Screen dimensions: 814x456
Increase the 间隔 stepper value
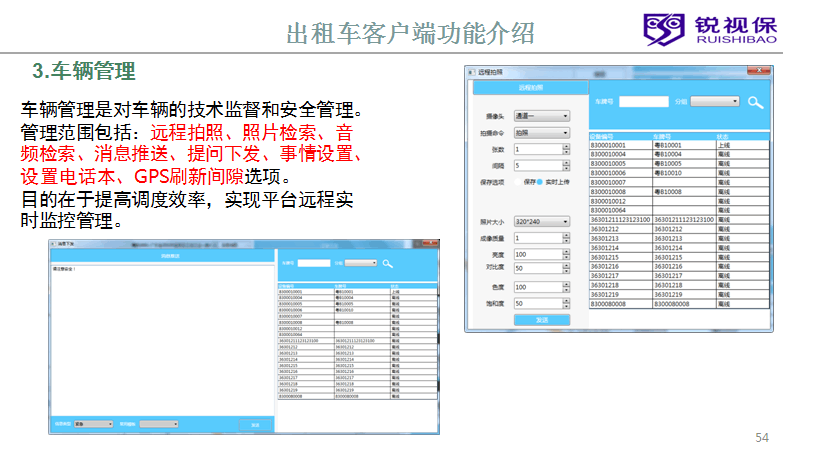(566, 163)
